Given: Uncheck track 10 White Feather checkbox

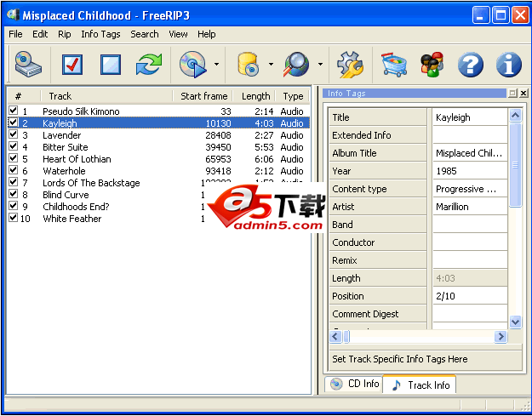Looking at the screenshot, I should [14, 217].
